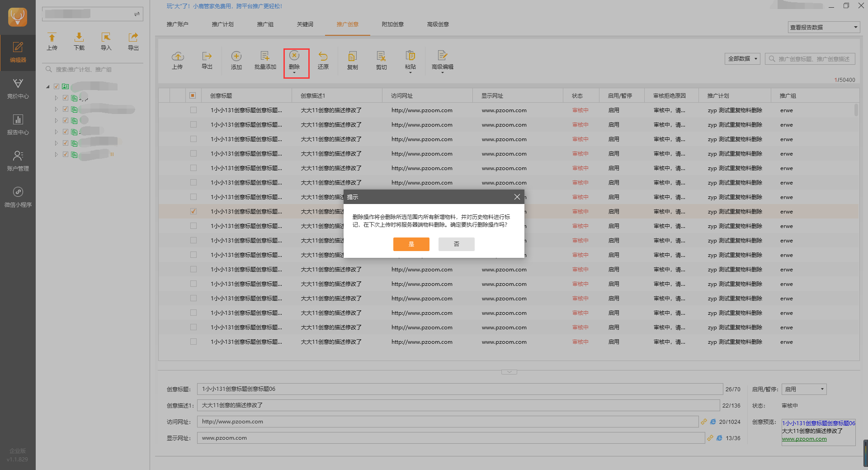Open the 高级编辑 advanced edit tool
This screenshot has width=868, height=470.
pos(443,61)
